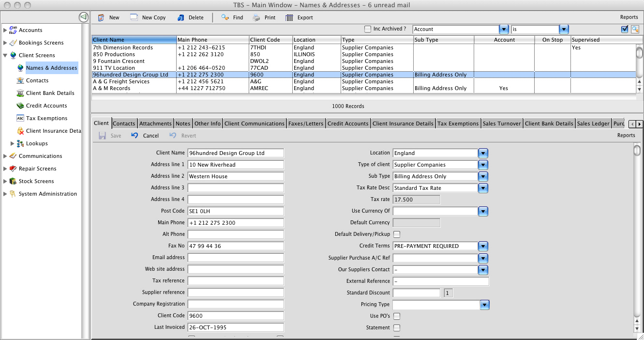Click the Contacts icon in sidebar

pos(20,80)
